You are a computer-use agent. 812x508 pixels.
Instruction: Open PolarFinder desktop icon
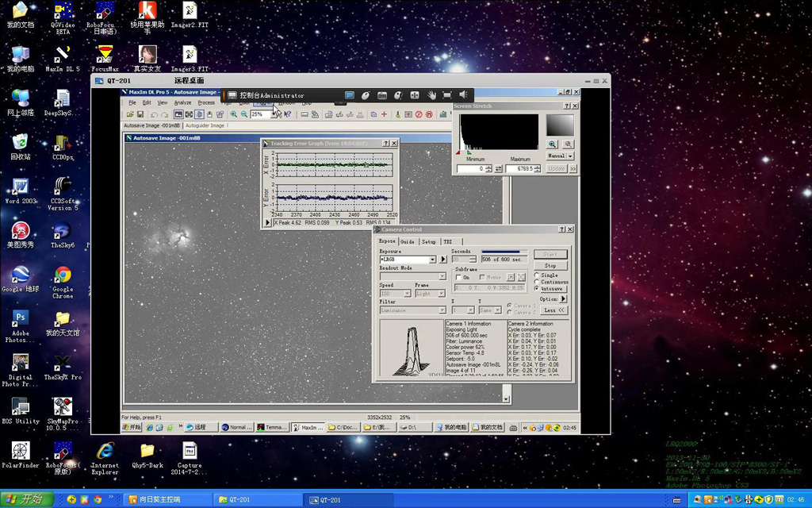tap(20, 455)
